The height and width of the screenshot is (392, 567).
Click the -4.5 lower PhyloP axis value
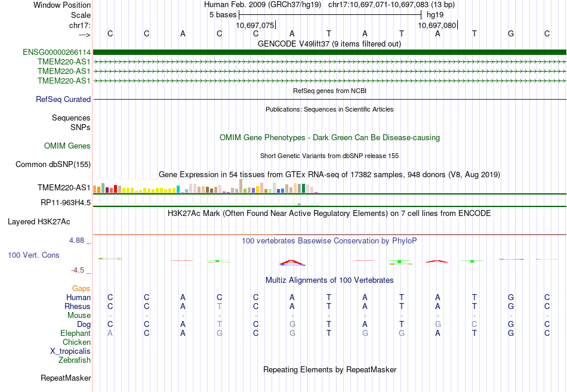pyautogui.click(x=78, y=270)
